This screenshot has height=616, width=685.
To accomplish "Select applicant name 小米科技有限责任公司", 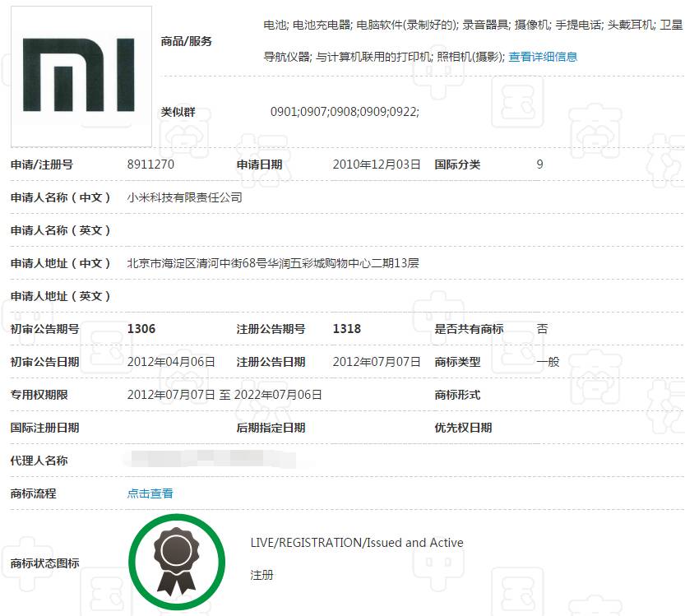I will click(x=184, y=197).
